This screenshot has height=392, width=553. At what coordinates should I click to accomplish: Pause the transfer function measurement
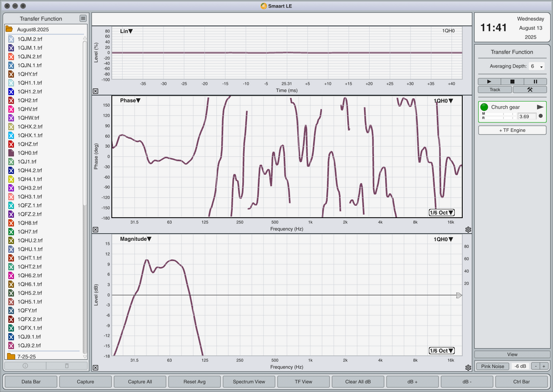pos(535,82)
